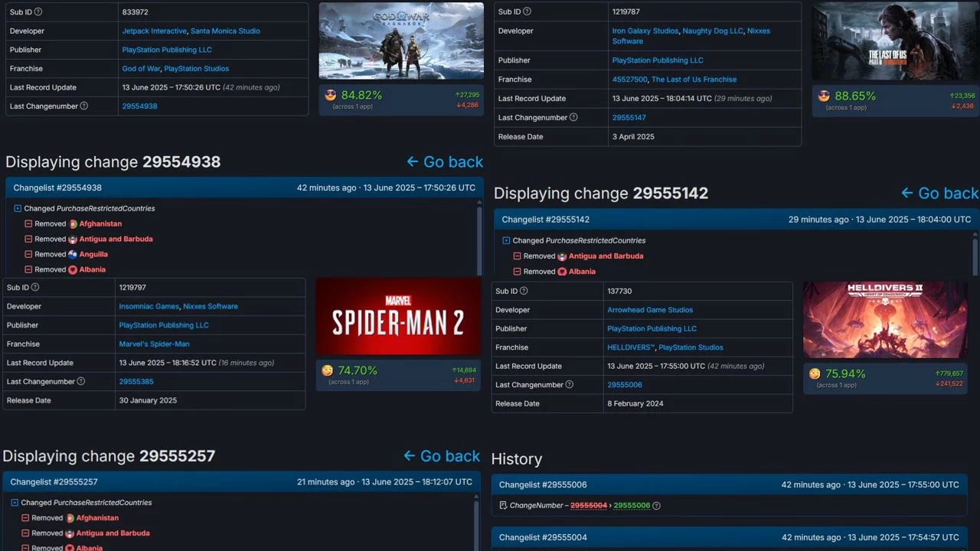Click the rating emoji beside 74.70%
Viewport: 980px width, 551px height.
328,370
